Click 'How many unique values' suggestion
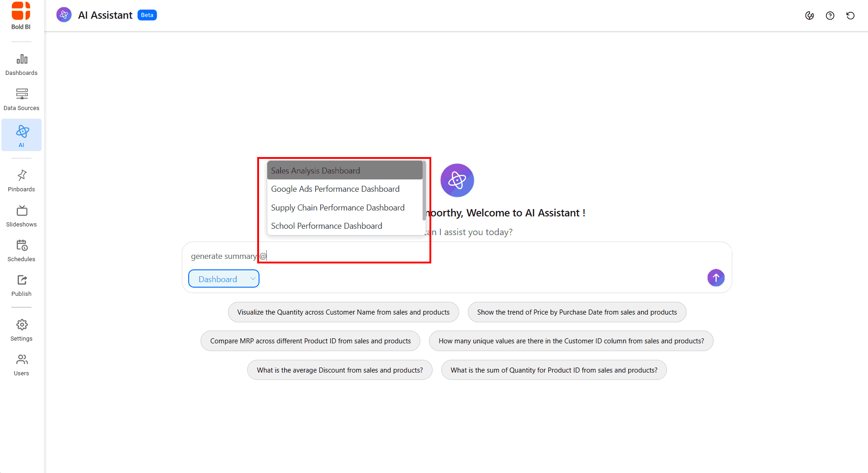This screenshot has height=473, width=868. click(571, 341)
